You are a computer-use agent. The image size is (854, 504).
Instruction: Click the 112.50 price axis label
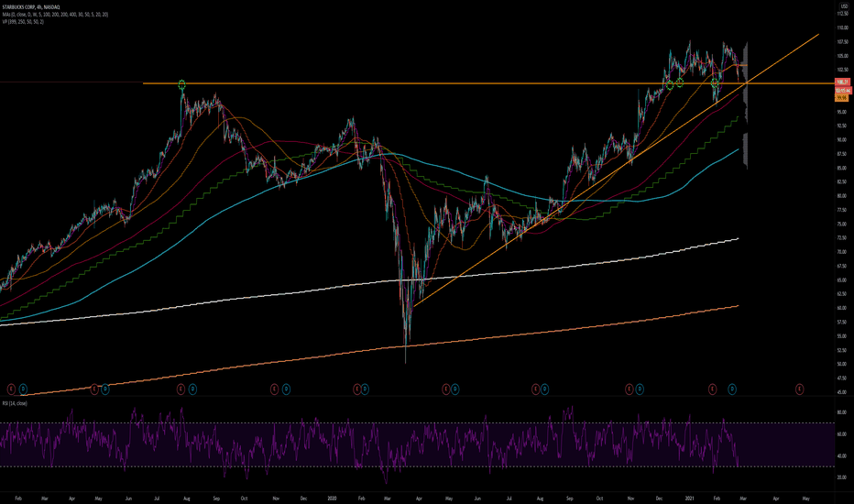843,13
